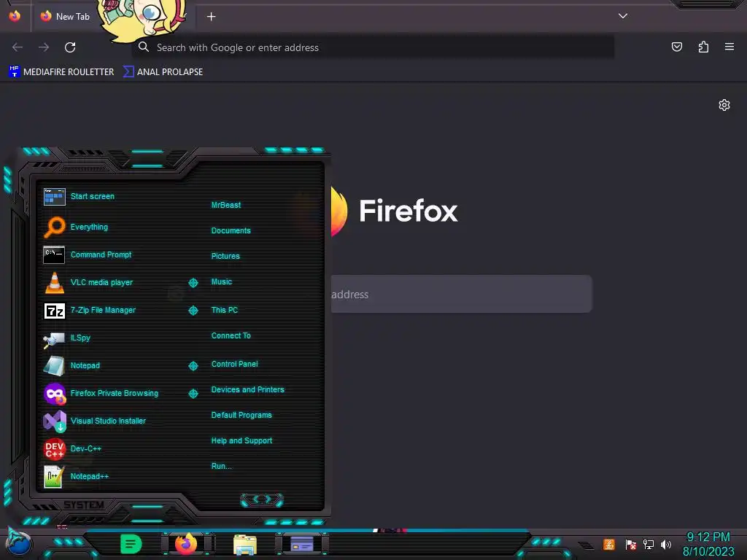Expand 7-Zip File Manager jump list arrow
Image resolution: width=747 pixels, height=560 pixels.
193,311
